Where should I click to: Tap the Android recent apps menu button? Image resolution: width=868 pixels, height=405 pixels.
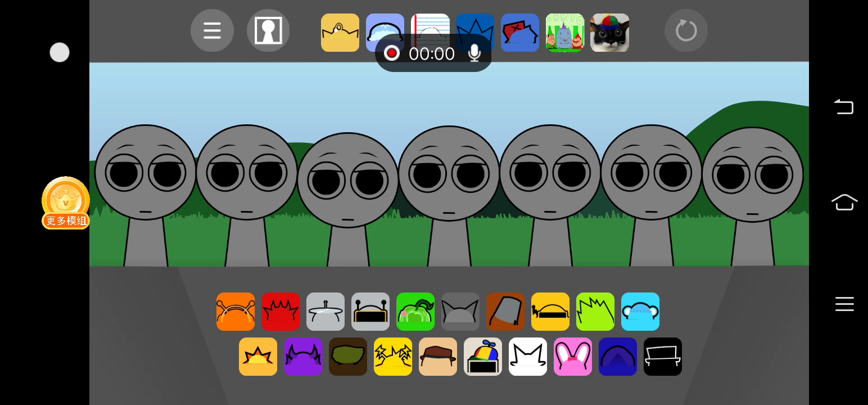(844, 304)
